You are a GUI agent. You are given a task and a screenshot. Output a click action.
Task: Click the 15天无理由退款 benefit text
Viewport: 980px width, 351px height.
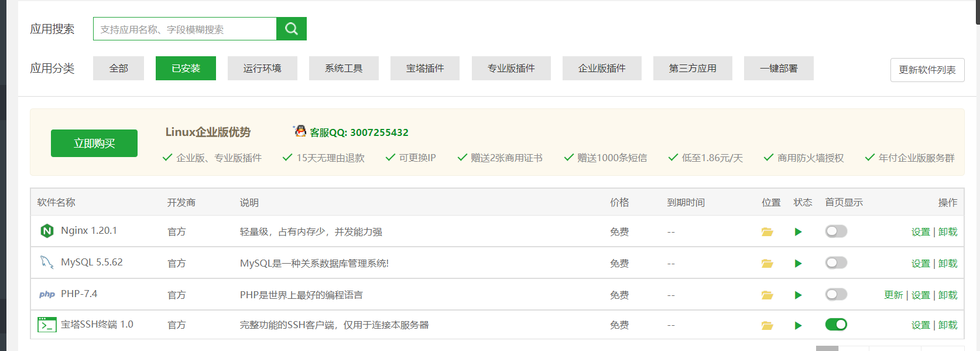coord(330,158)
